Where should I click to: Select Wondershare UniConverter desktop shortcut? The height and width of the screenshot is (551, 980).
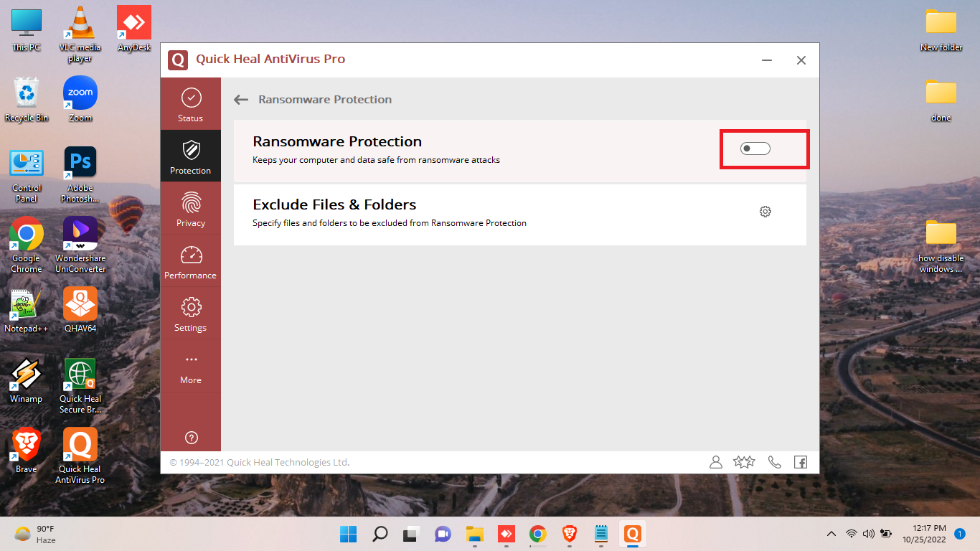pyautogui.click(x=80, y=245)
